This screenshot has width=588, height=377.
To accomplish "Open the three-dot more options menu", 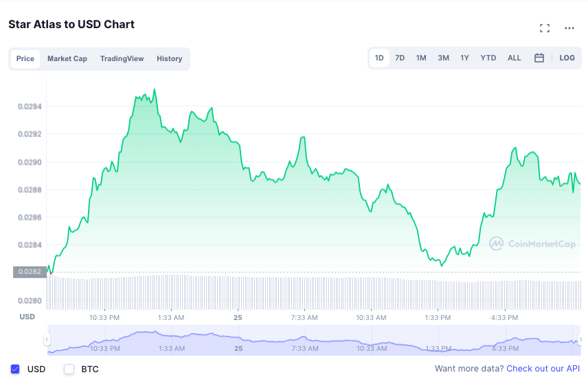I will coord(569,28).
